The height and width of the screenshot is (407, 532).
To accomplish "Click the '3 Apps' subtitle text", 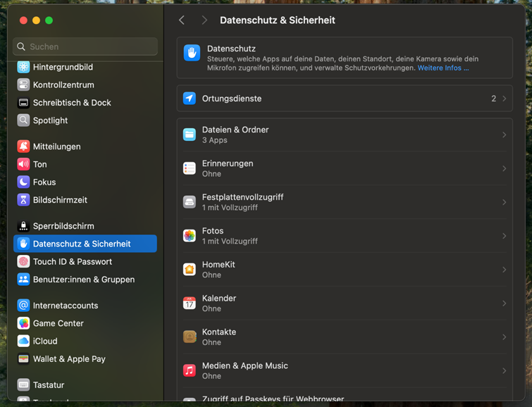I will 214,140.
